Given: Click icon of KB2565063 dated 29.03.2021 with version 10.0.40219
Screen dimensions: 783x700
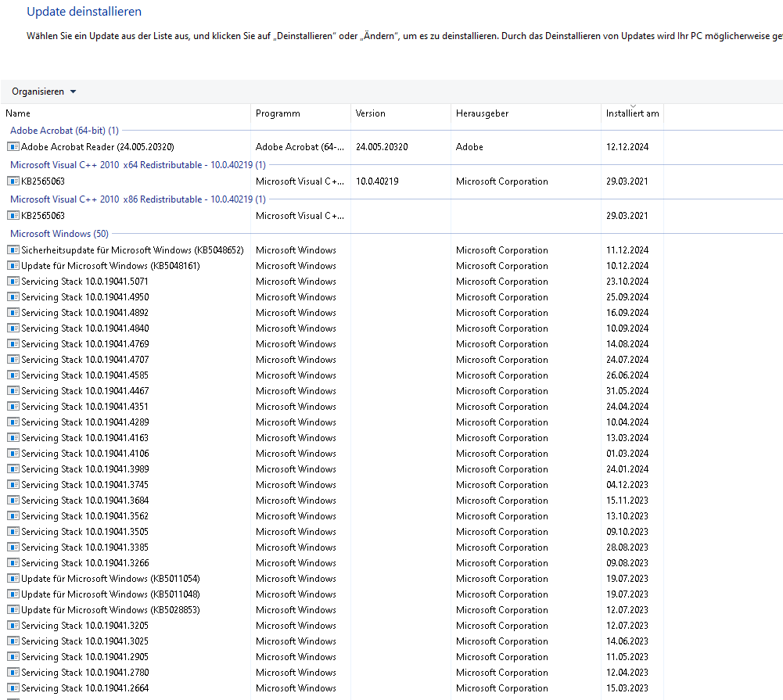Looking at the screenshot, I should (x=13, y=181).
